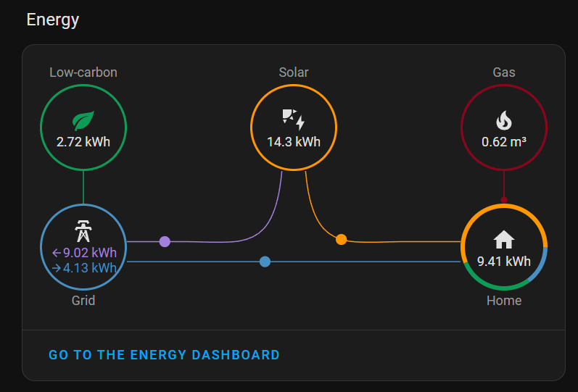Click the green leaf Low-carbon icon
This screenshot has height=392, width=578.
coord(83,120)
